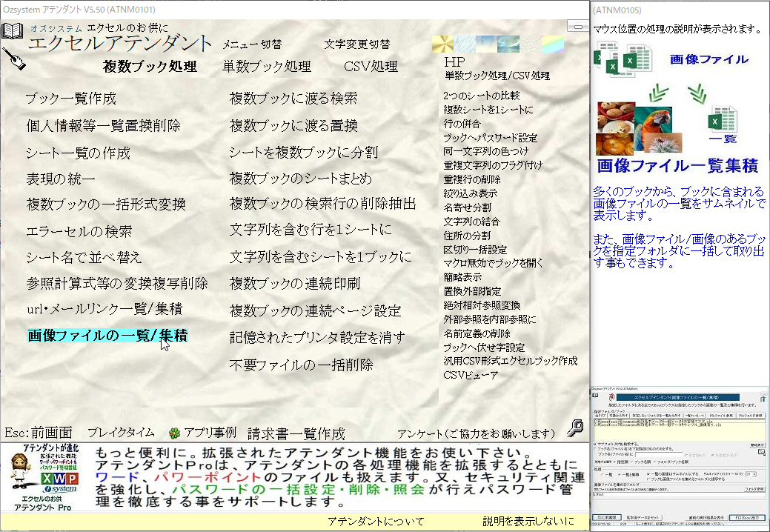Select the 一覧と集積 radio button
This screenshot has height=532, width=770.
pyautogui.click(x=618, y=474)
